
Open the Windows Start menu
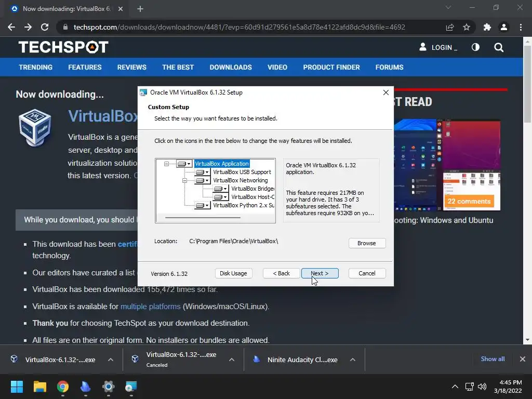[x=17, y=387]
